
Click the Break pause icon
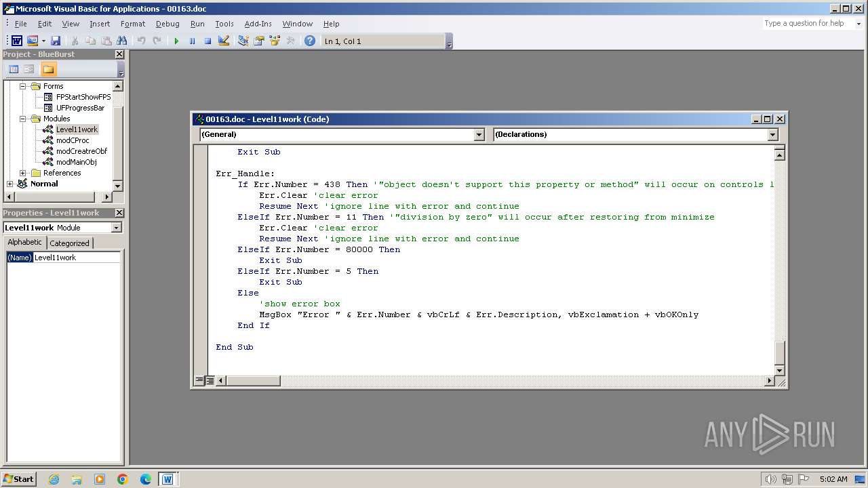[x=192, y=41]
